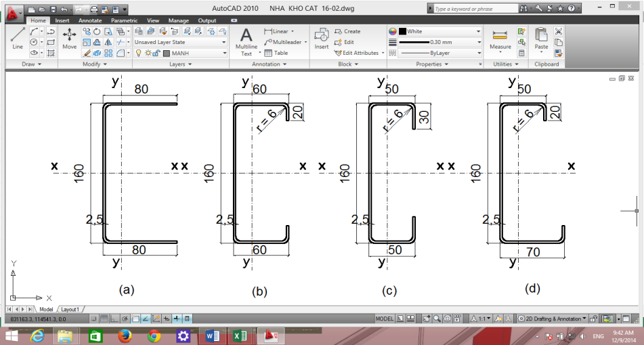
Task: Select the Rectangle draw tool
Action: point(51,42)
